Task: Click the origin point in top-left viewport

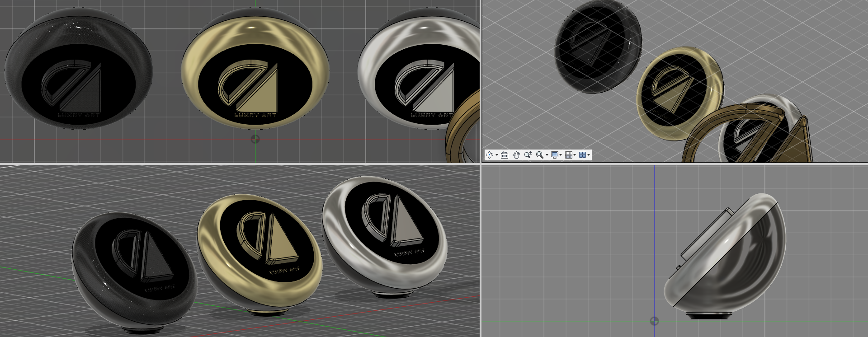Action: (255, 139)
